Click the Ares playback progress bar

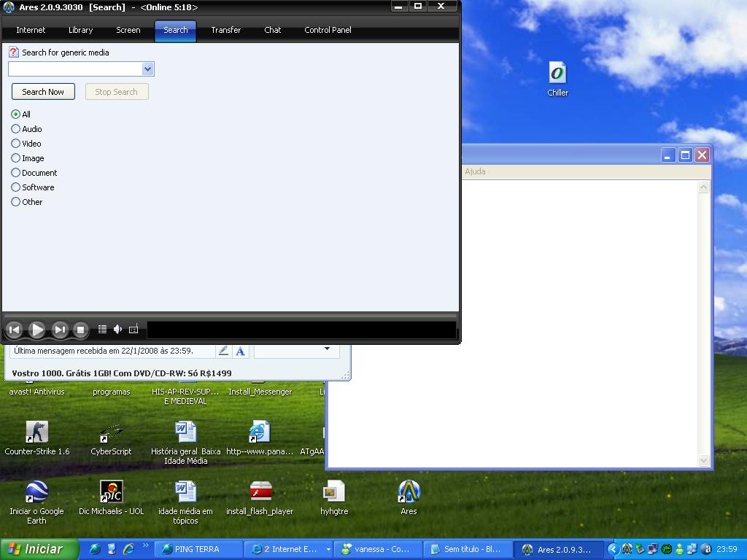[231, 315]
